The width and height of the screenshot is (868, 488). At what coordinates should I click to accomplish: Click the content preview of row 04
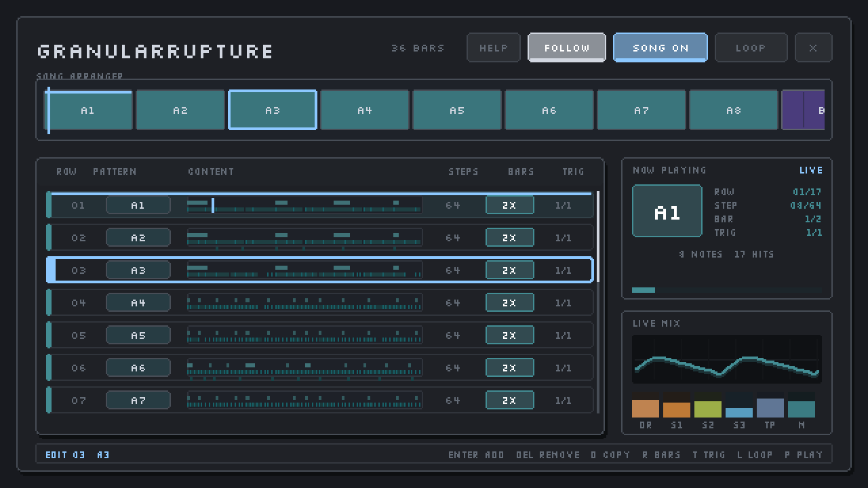click(x=304, y=303)
